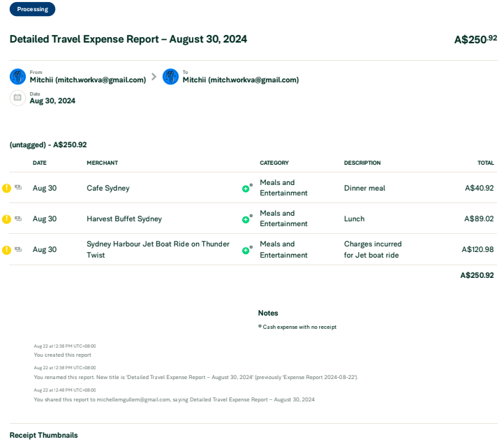Click the (untagged) - A$250.92 group header
Image resolution: width=504 pixels, height=444 pixels.
click(48, 145)
